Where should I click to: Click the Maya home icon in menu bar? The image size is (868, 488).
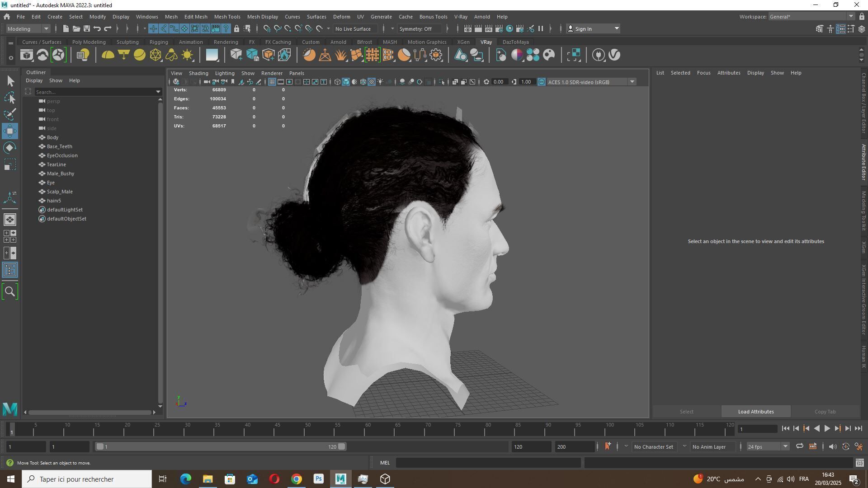[x=7, y=17]
